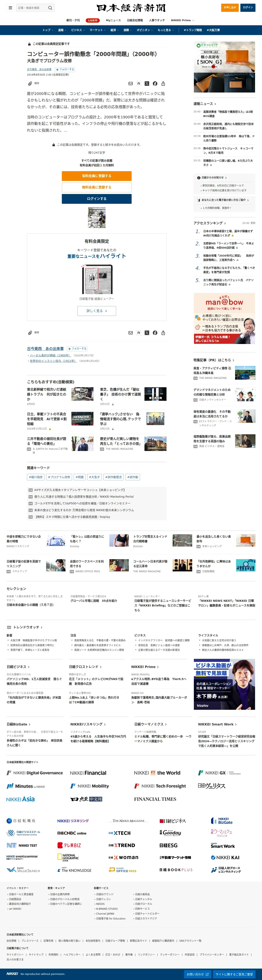Open the NIKKEI Asia logo link
Screen dimensions: 262x980
click(x=21, y=799)
